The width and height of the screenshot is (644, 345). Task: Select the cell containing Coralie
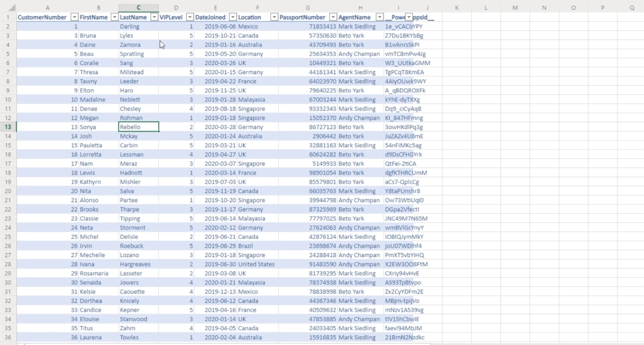pyautogui.click(x=99, y=63)
